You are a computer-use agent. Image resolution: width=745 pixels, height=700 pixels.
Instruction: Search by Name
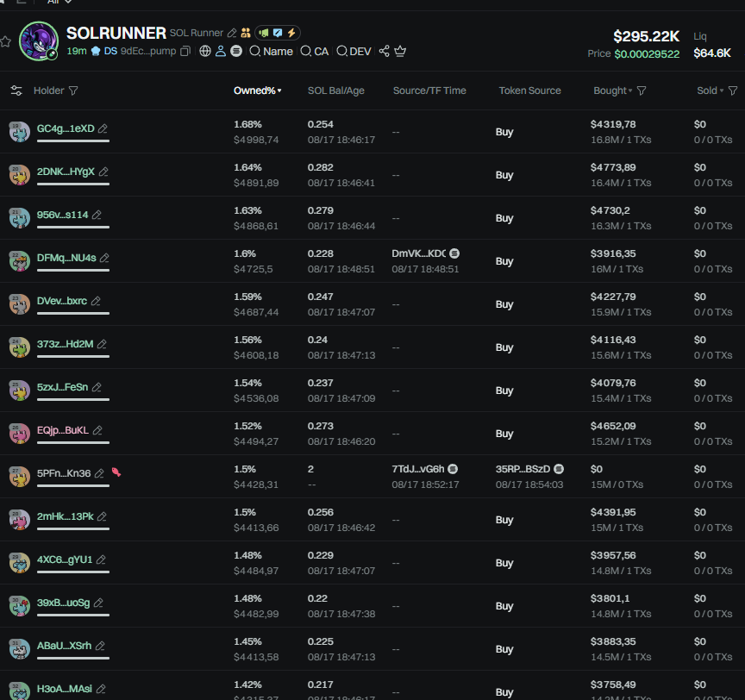(x=272, y=51)
